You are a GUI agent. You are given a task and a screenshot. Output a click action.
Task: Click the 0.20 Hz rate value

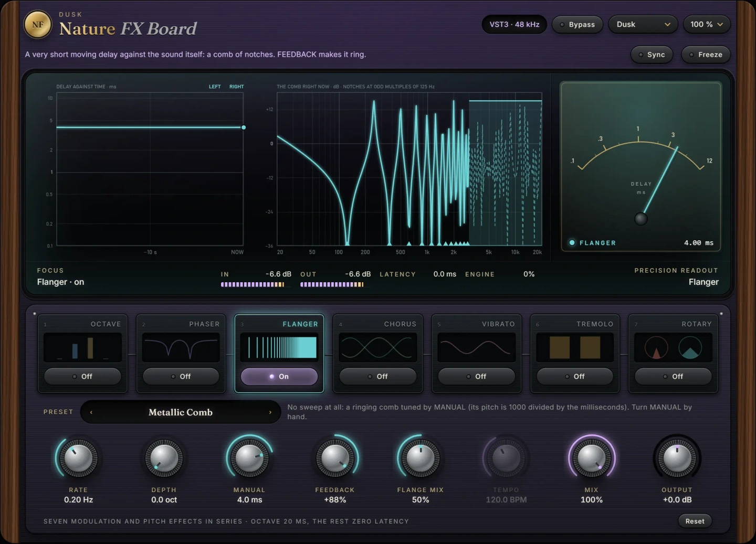78,500
